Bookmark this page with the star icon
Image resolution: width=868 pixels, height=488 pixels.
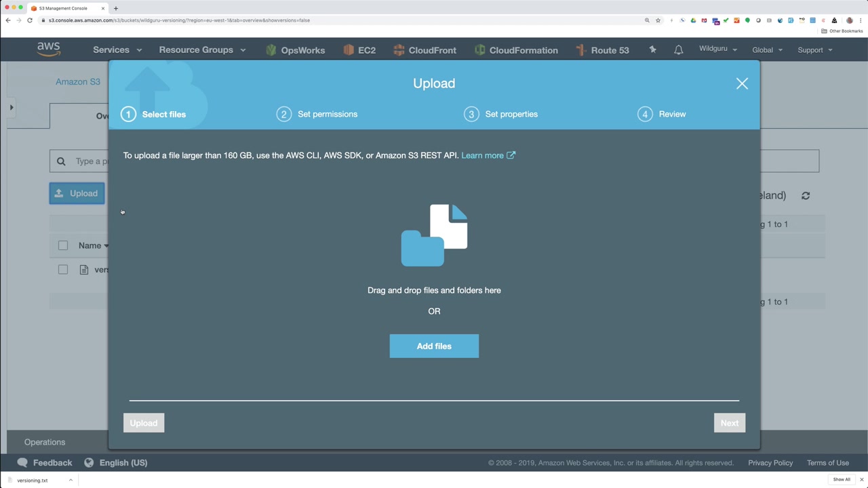tap(658, 20)
